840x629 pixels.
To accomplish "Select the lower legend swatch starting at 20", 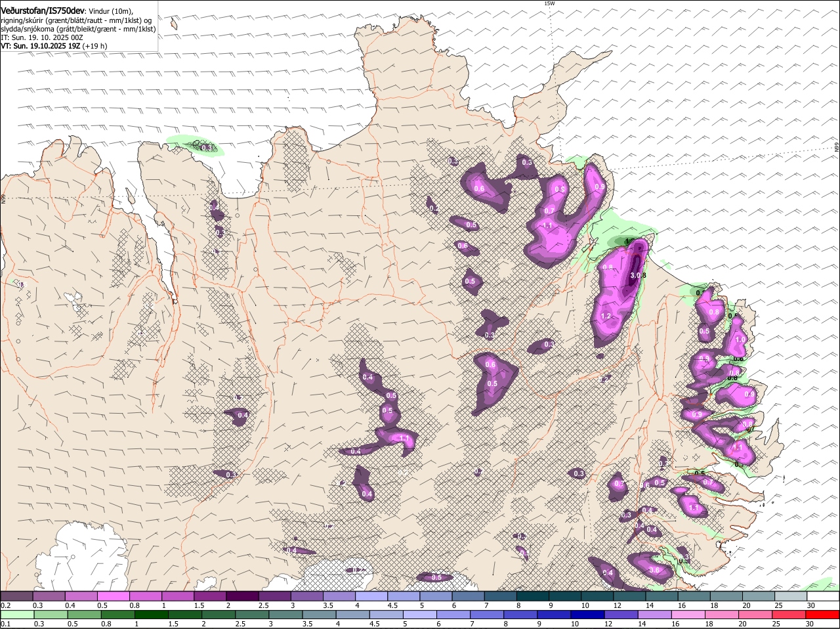I will [754, 615].
